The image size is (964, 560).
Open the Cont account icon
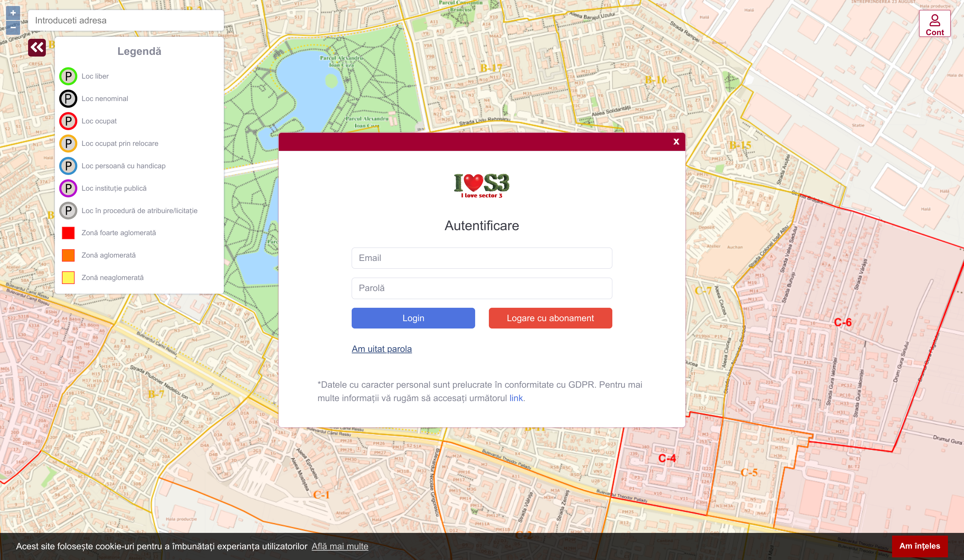tap(934, 24)
